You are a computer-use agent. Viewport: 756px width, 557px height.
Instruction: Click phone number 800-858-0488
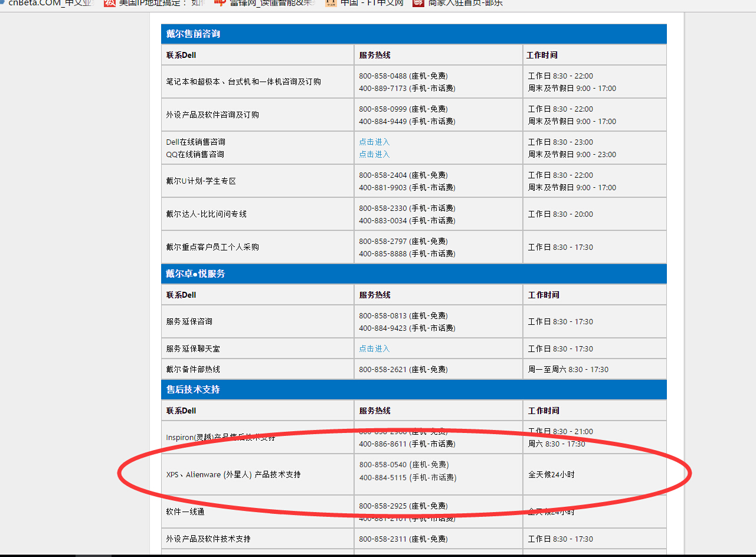click(x=383, y=76)
